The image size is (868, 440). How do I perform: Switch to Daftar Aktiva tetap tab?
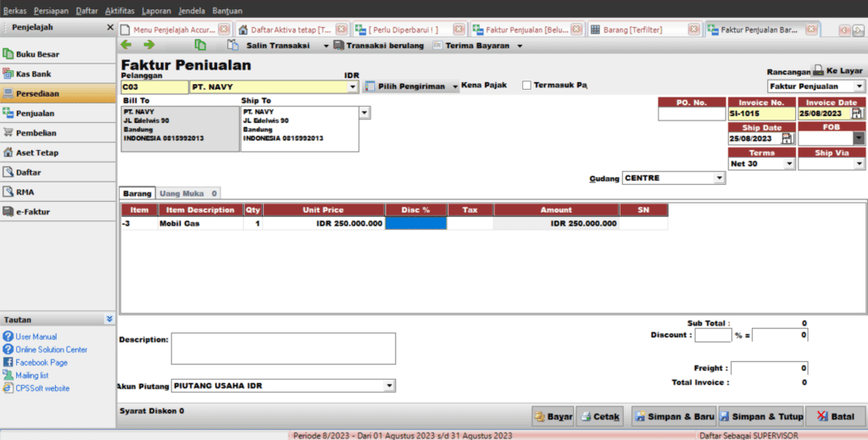[292, 30]
